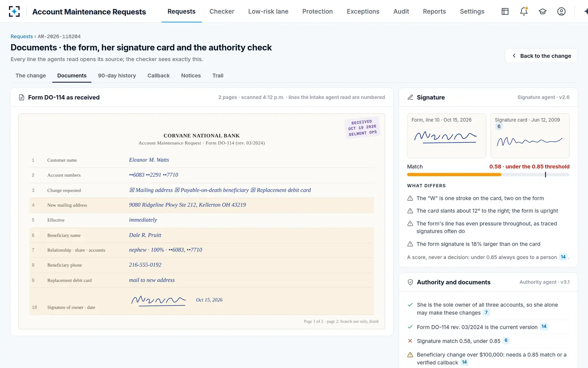Viewport: 588px width, 368px height.
Task: Open the Reports tab
Action: point(434,11)
